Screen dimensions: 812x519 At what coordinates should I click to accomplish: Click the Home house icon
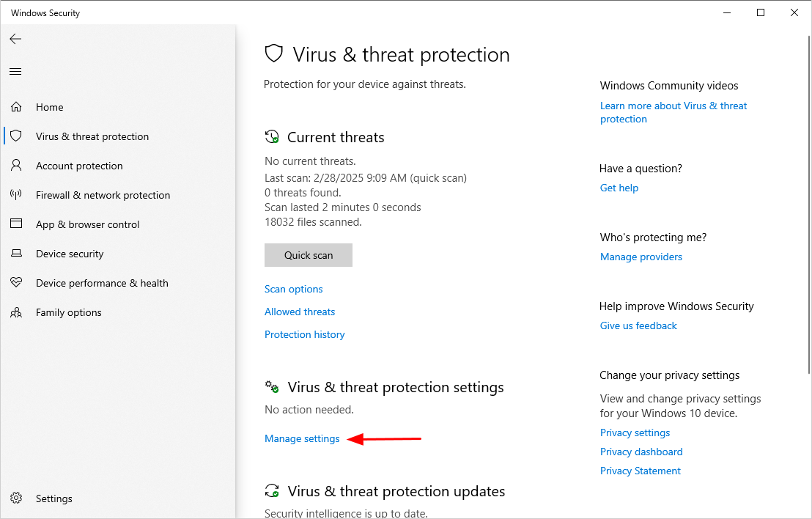coord(16,107)
